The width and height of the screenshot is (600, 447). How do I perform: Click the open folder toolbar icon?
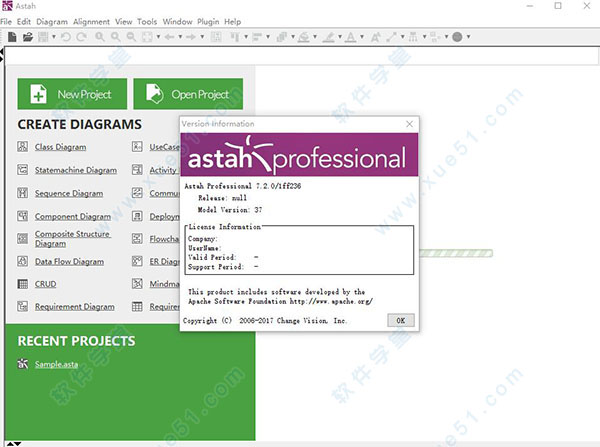(x=27, y=37)
